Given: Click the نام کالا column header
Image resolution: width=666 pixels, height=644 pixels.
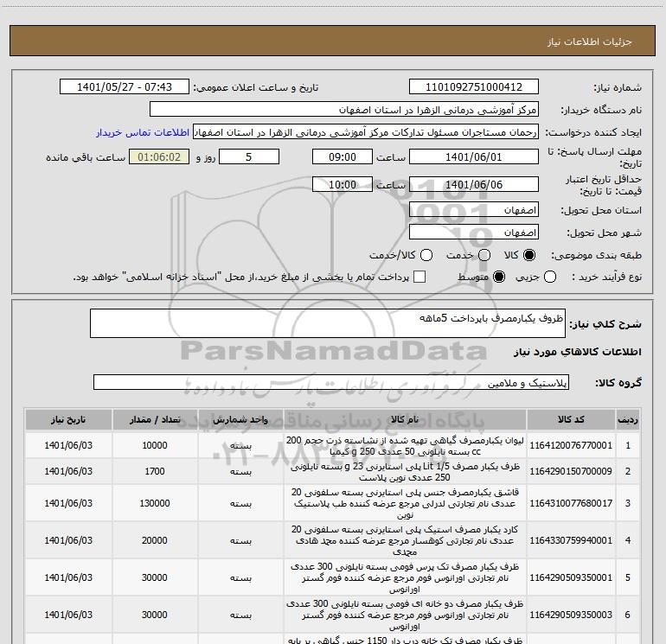Looking at the screenshot, I should [405, 419].
